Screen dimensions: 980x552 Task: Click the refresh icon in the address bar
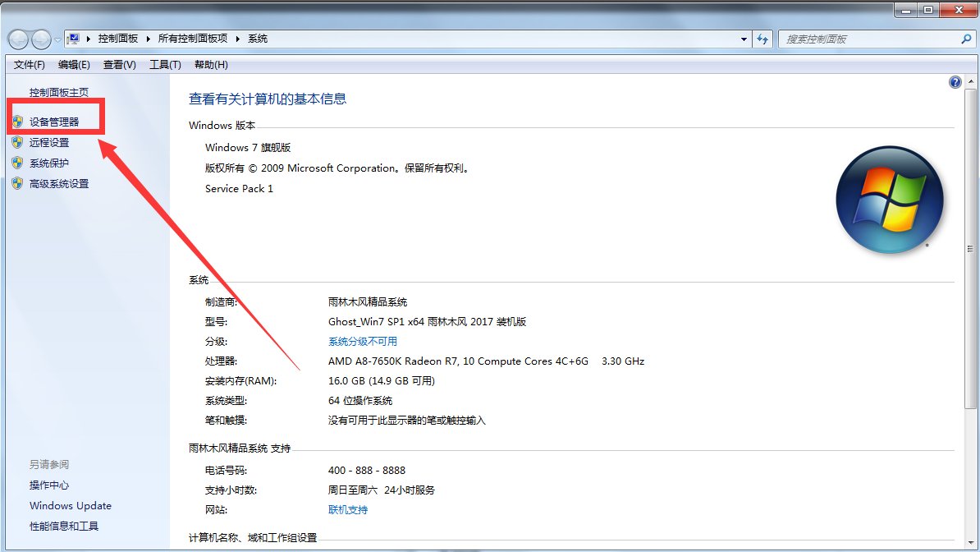tap(763, 38)
